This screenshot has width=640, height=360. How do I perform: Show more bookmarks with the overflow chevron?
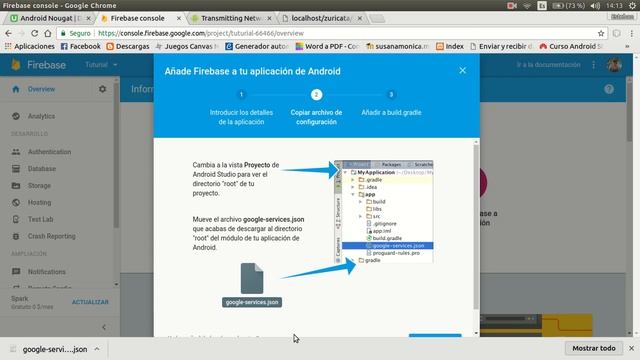point(627,47)
